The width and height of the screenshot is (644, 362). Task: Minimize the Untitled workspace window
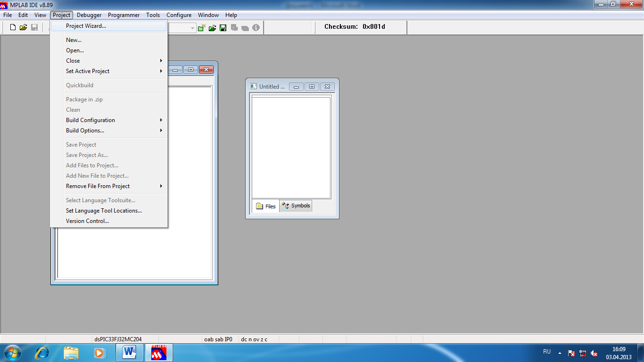coord(296,87)
